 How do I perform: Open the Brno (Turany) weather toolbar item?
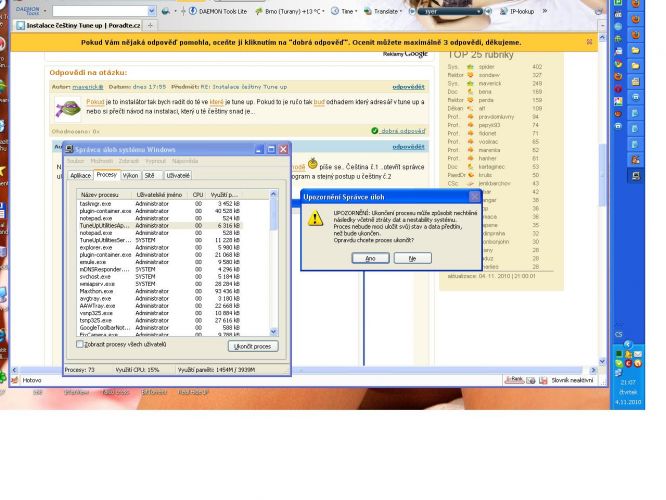[289, 11]
